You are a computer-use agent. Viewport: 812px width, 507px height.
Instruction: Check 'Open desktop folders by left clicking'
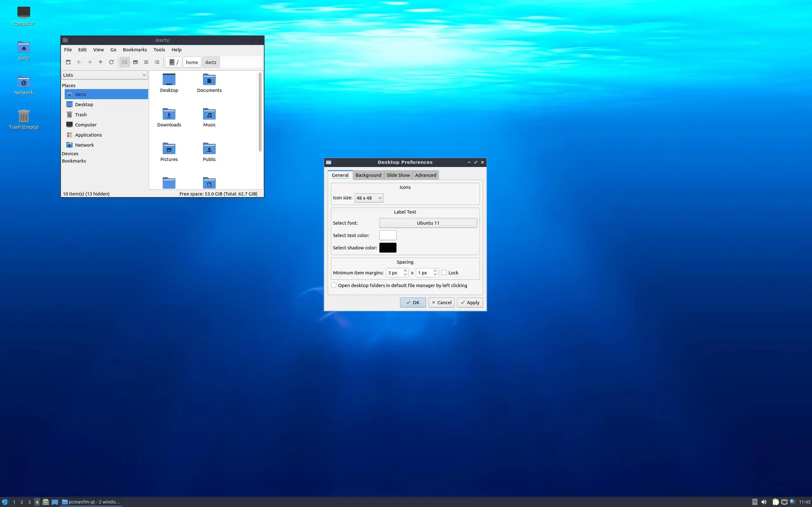pos(334,286)
